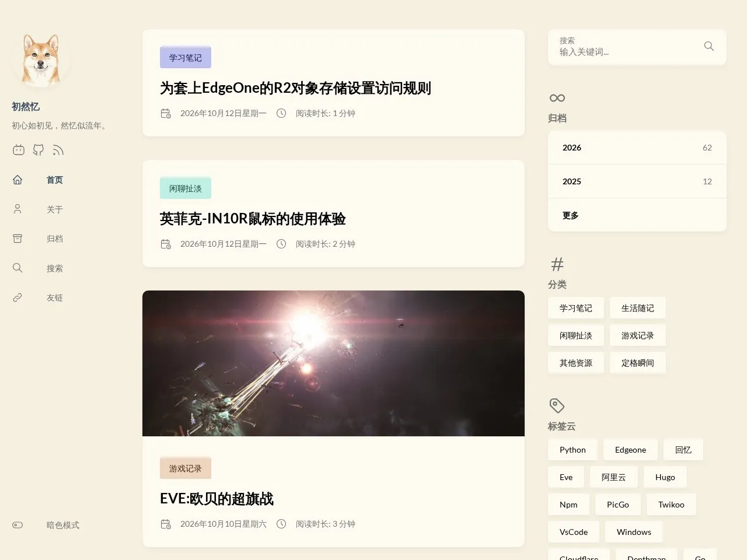Select 闲聊扯淡 in the 分类 widget

(x=576, y=335)
